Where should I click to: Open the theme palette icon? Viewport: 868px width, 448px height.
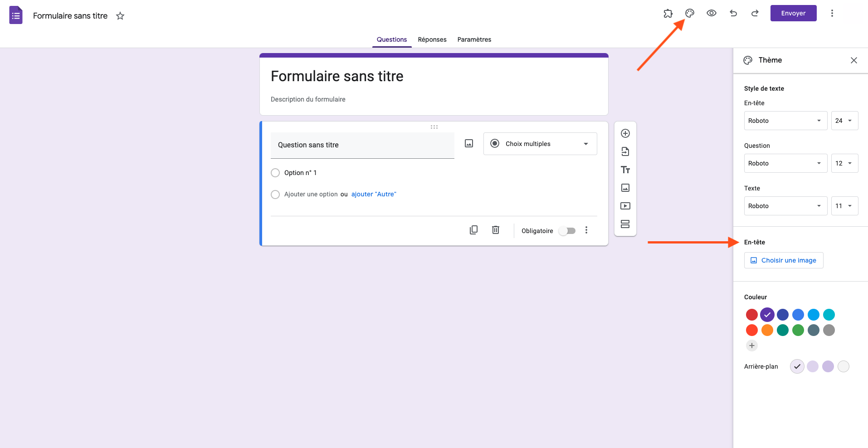tap(690, 13)
